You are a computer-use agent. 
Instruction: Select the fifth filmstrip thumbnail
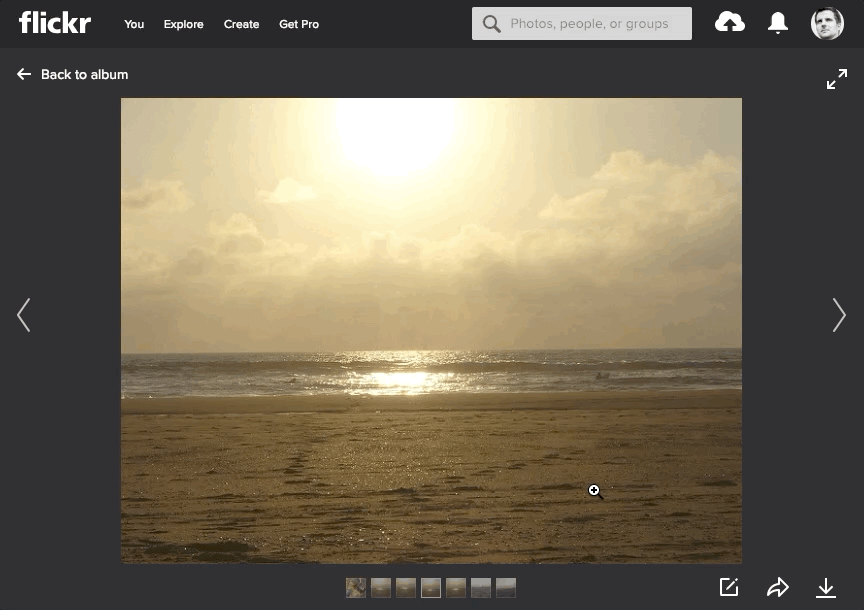point(456,588)
